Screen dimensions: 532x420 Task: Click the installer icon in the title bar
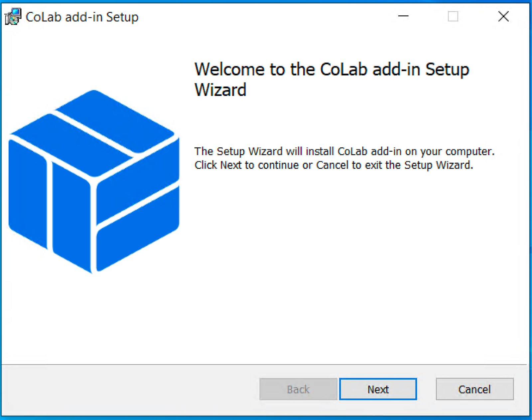(13, 16)
